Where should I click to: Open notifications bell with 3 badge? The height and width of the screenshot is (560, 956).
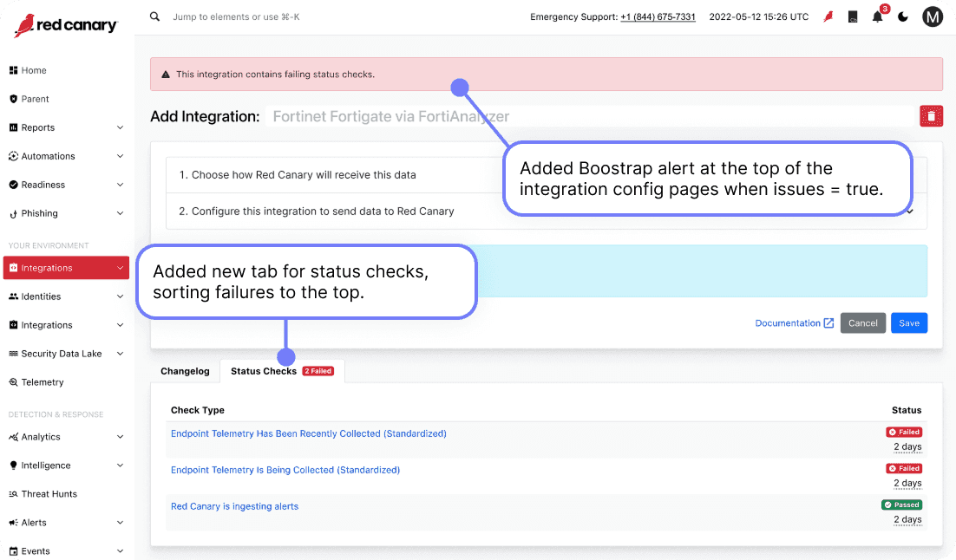point(878,16)
